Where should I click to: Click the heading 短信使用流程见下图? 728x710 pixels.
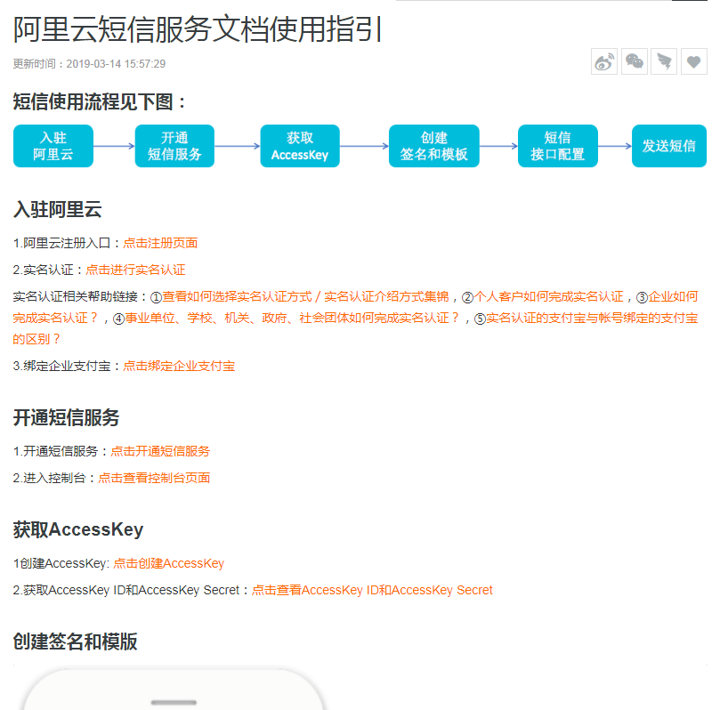pyautogui.click(x=100, y=102)
